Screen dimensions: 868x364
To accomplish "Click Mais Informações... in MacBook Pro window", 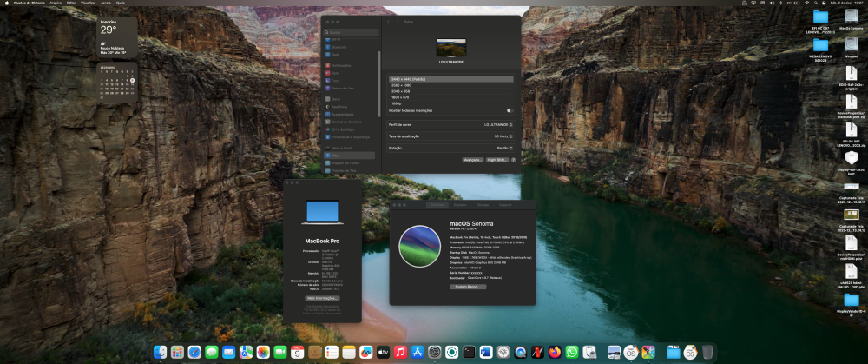I will 322,298.
